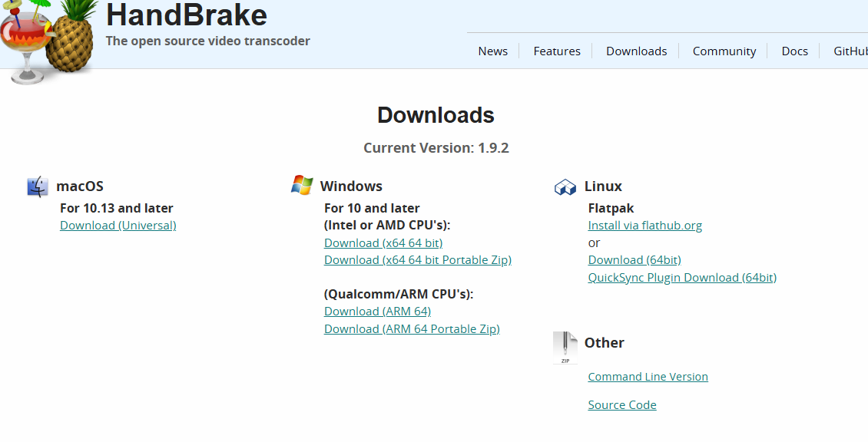Click the Linux cube icon

point(565,187)
